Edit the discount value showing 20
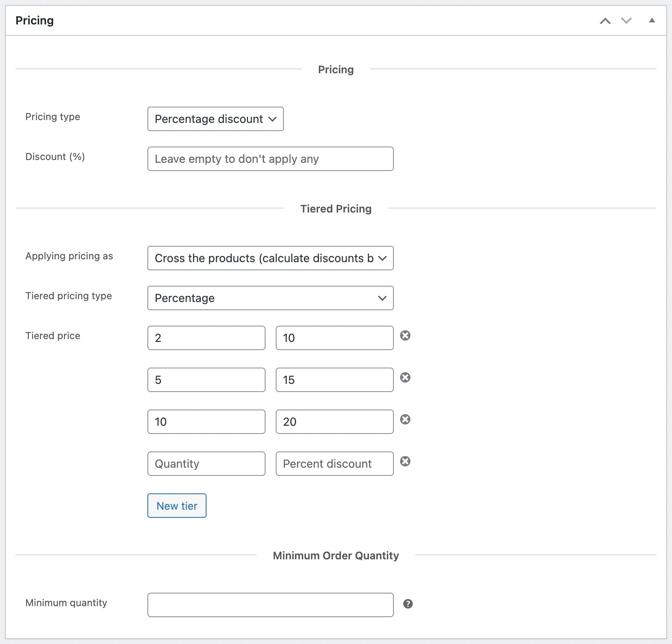 [x=334, y=422]
